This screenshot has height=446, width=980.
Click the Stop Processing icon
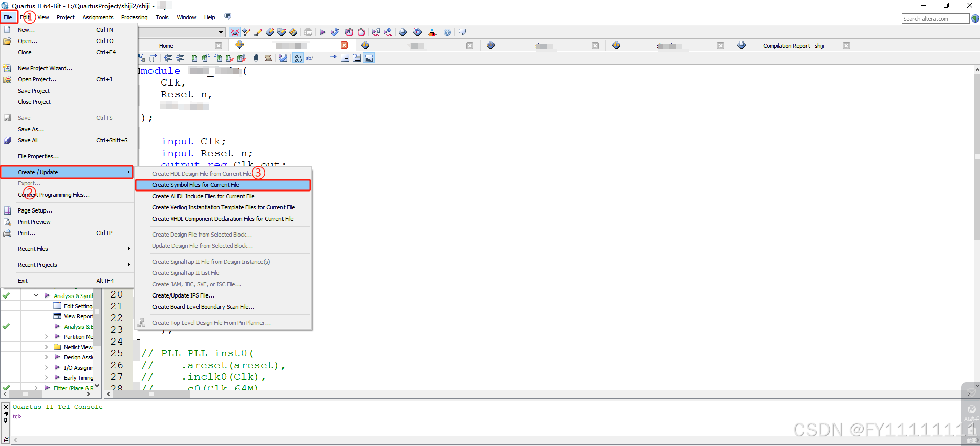tap(308, 32)
